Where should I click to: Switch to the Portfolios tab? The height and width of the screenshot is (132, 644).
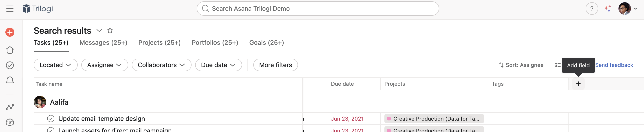(215, 43)
